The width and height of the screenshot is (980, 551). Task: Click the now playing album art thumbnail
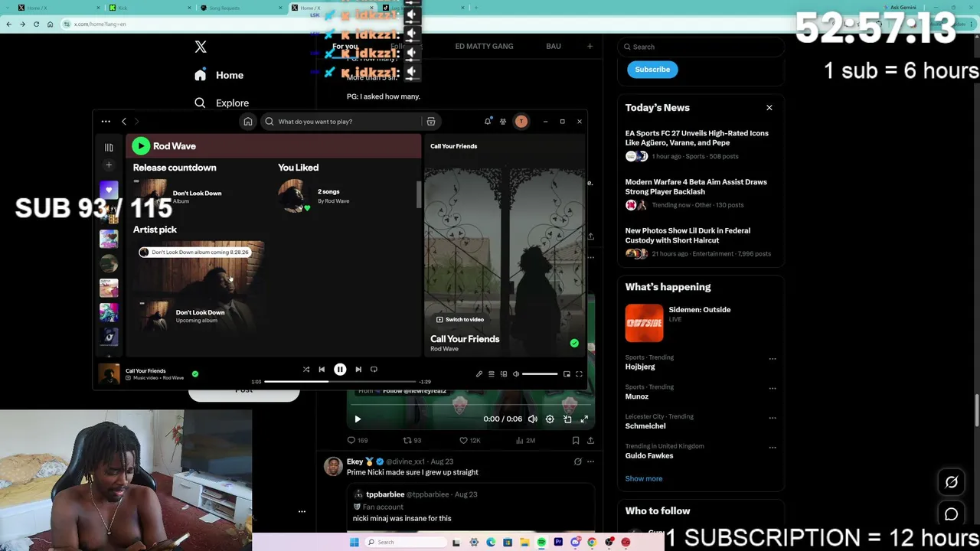pyautogui.click(x=109, y=374)
